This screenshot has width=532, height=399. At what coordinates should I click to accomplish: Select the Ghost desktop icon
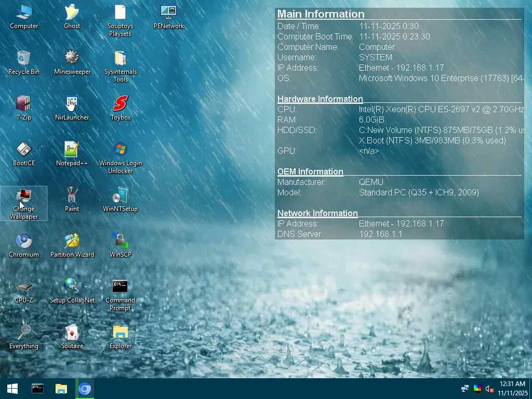coord(72,17)
